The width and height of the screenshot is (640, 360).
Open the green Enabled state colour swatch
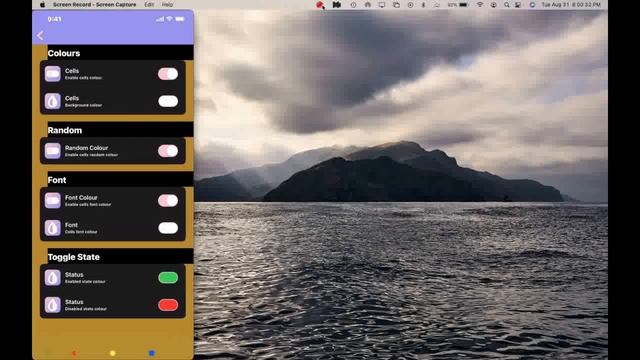[168, 278]
